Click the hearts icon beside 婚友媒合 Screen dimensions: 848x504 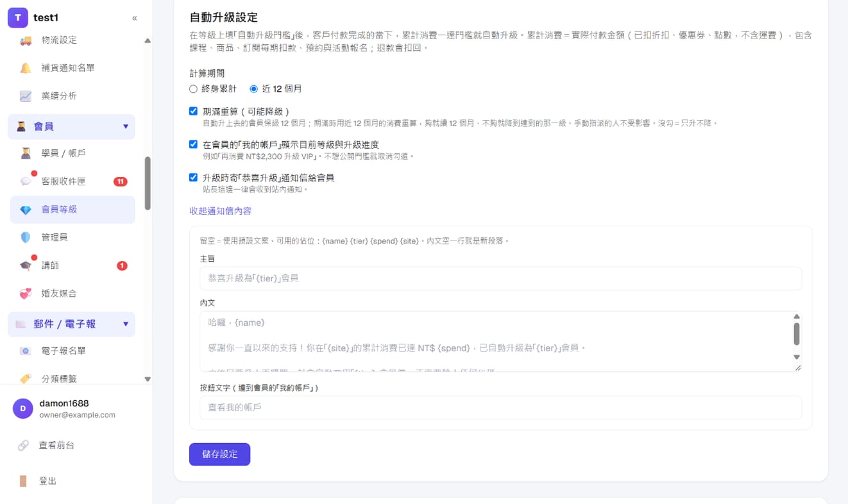click(x=26, y=294)
